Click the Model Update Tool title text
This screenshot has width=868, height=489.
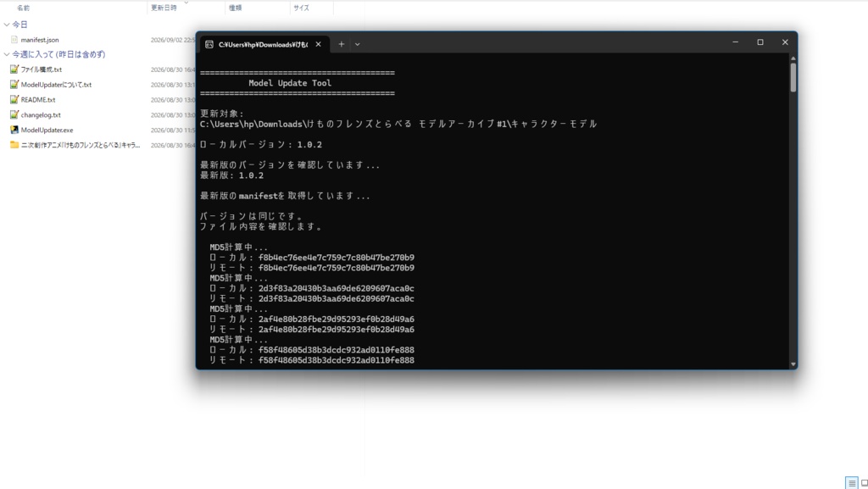[x=290, y=83]
